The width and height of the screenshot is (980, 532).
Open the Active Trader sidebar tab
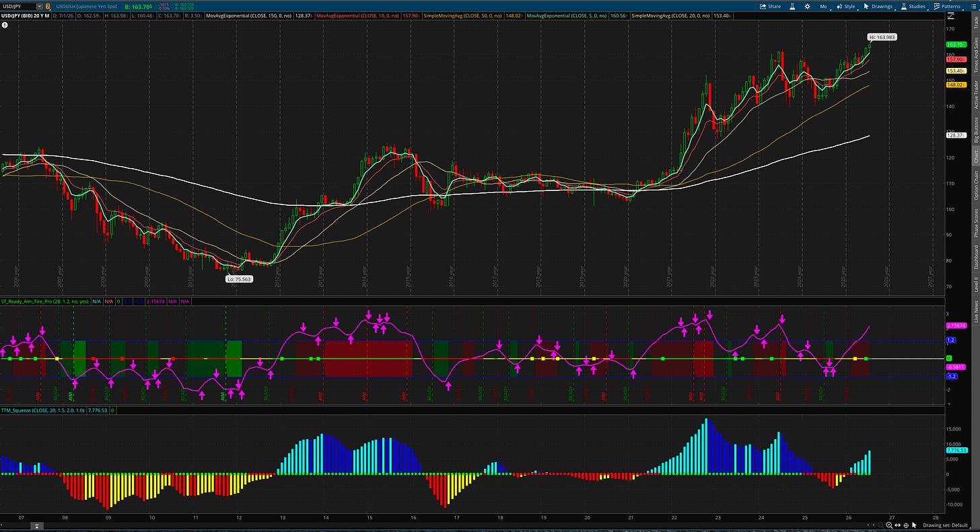(x=976, y=94)
